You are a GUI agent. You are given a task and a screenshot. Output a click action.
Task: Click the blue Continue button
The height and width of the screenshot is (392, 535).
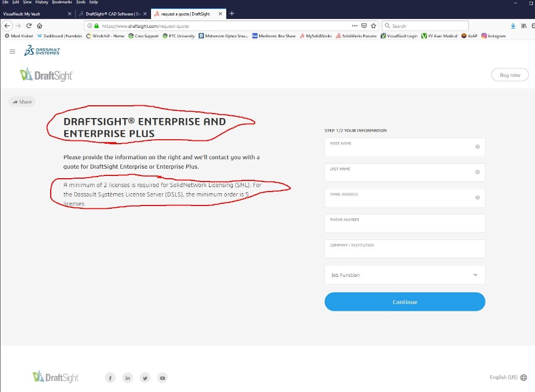(405, 302)
